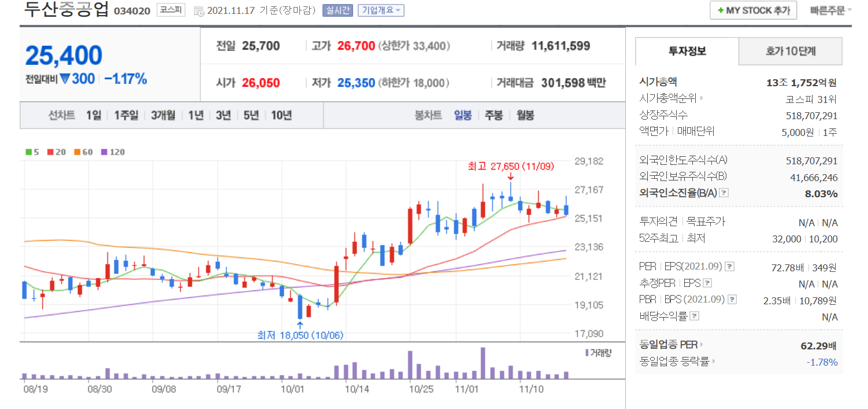
Task: Switch to the 호가10단계 tab
Action: pyautogui.click(x=791, y=51)
